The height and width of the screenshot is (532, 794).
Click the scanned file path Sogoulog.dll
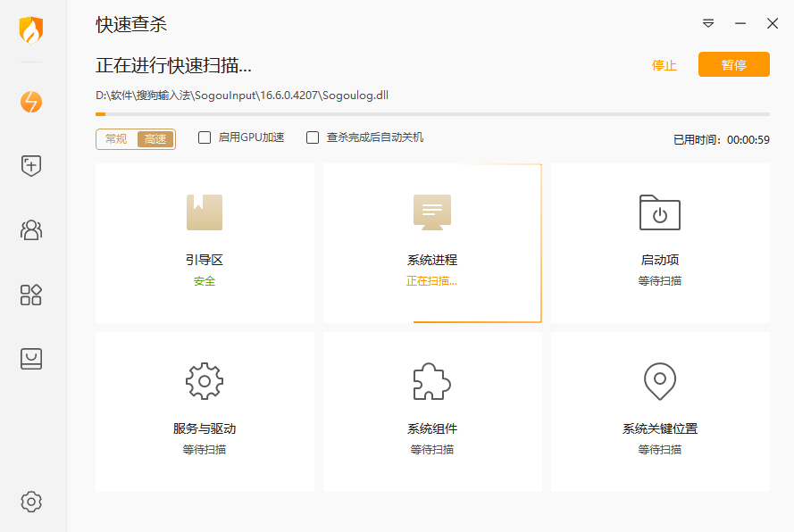coord(242,96)
